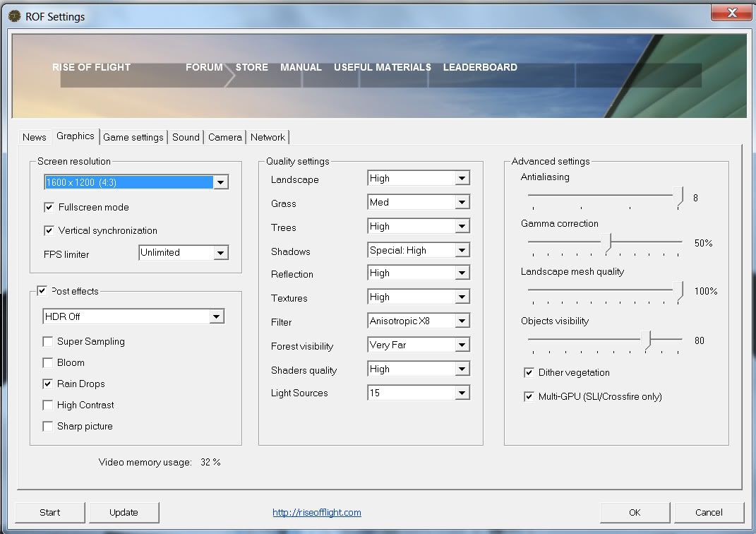Select the Graphics tab

[x=76, y=136]
